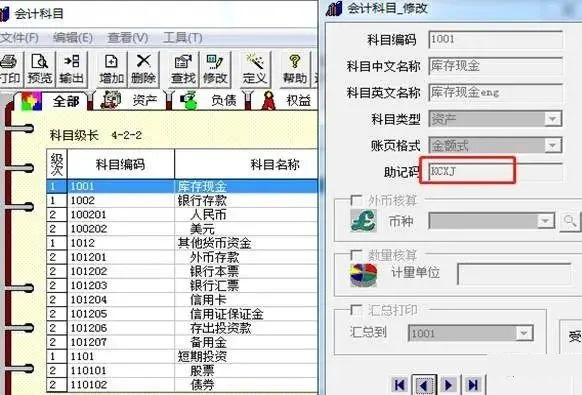The height and width of the screenshot is (395, 582).
Task: Click the pound sign currency icon
Action: pos(363,221)
